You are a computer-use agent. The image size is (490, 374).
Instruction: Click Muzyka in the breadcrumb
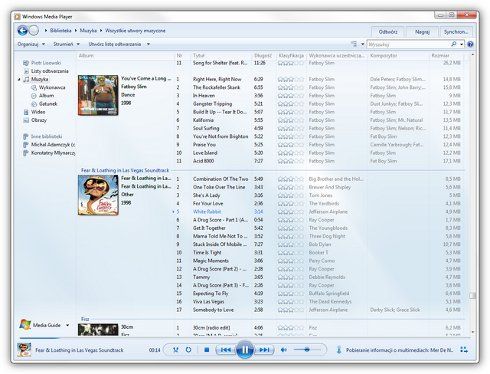pos(88,31)
